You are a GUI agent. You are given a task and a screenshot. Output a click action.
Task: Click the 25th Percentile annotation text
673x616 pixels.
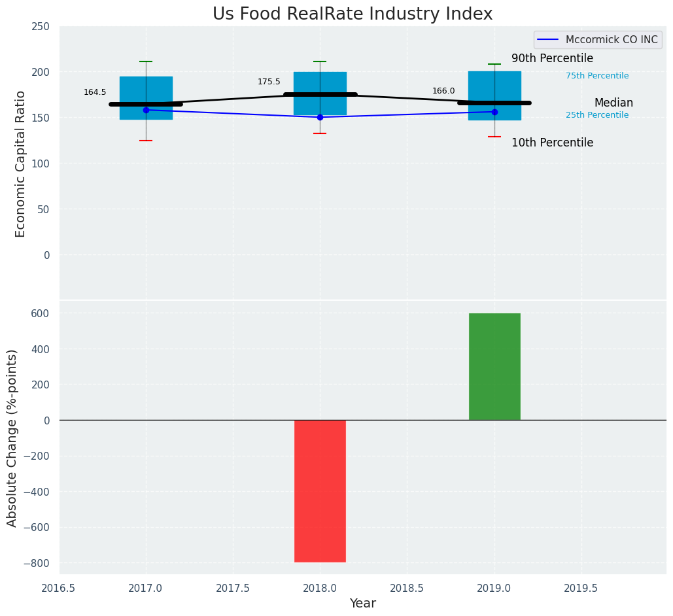click(596, 115)
